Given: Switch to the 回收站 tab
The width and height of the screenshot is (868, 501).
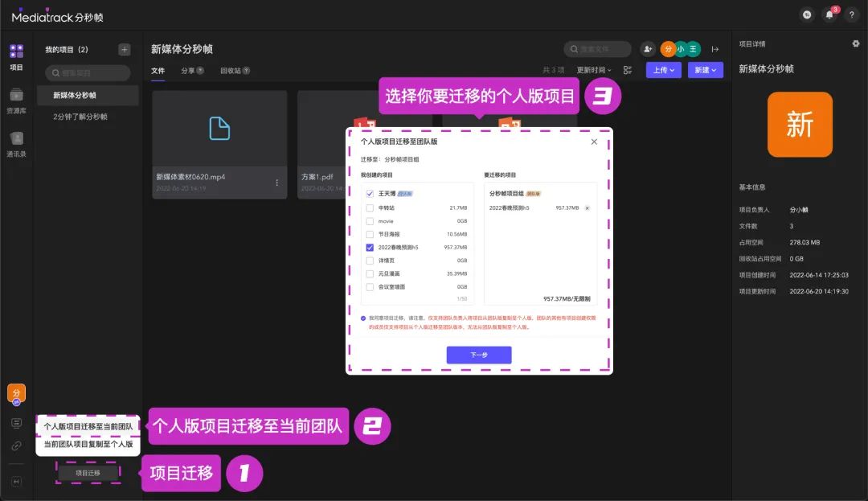Looking at the screenshot, I should pos(235,71).
